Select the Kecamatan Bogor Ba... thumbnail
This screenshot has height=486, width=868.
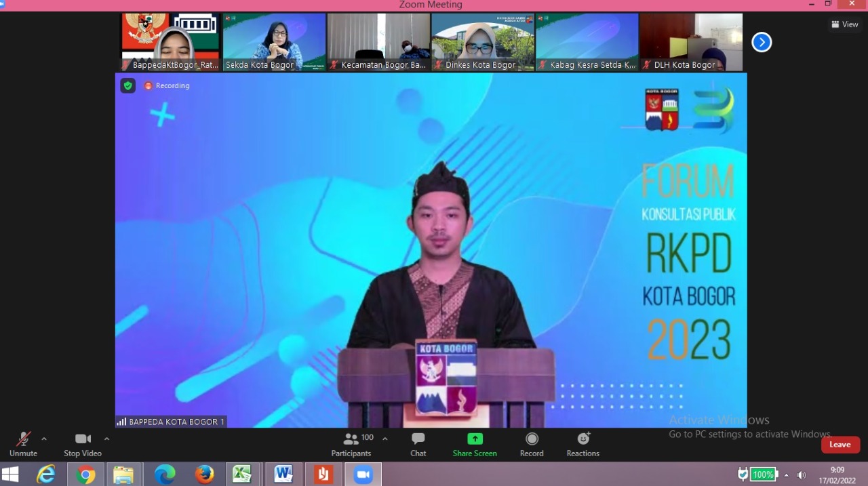pos(378,42)
